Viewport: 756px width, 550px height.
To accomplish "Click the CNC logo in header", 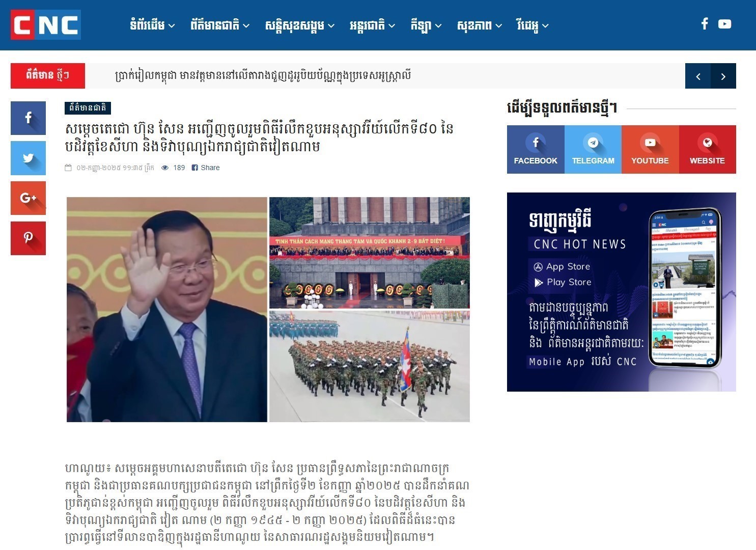I will [x=46, y=24].
